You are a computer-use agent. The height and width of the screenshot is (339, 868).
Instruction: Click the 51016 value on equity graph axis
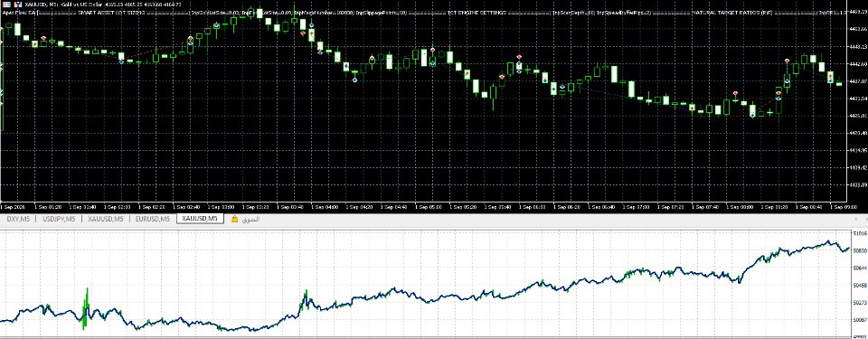pyautogui.click(x=860, y=234)
